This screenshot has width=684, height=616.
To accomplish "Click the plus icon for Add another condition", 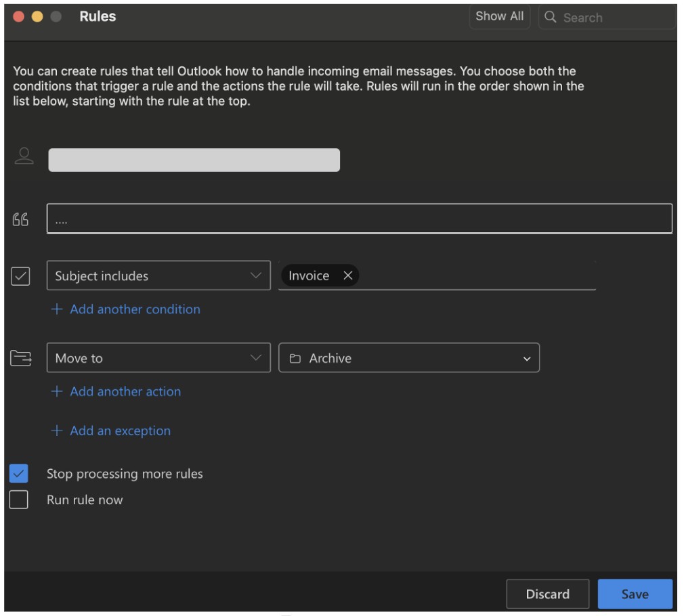I will click(x=57, y=309).
